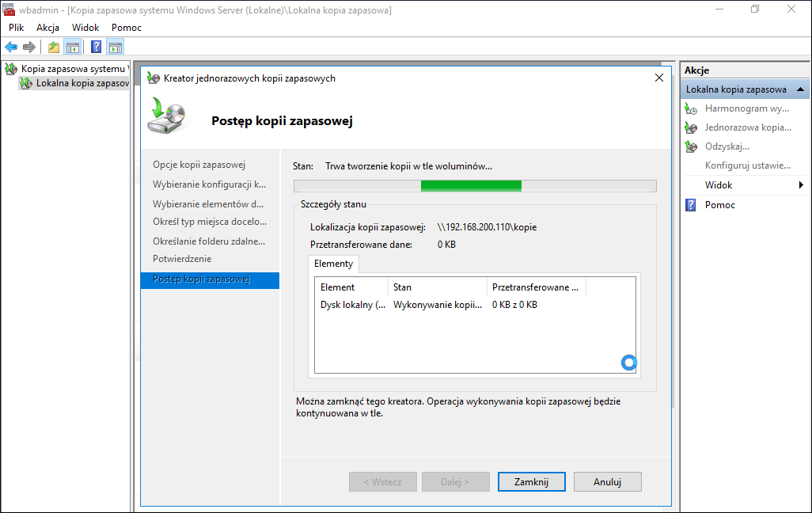Close the Kreator jednorazowych kopii wizard

coord(658,78)
